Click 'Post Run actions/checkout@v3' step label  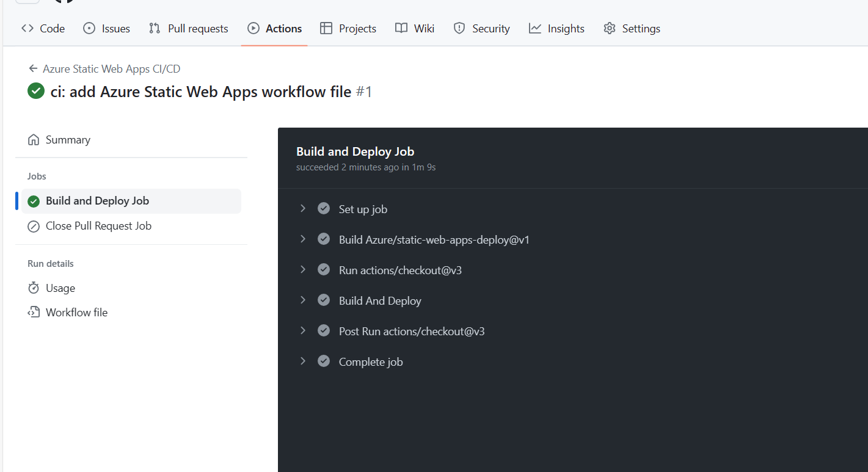pyautogui.click(x=412, y=332)
